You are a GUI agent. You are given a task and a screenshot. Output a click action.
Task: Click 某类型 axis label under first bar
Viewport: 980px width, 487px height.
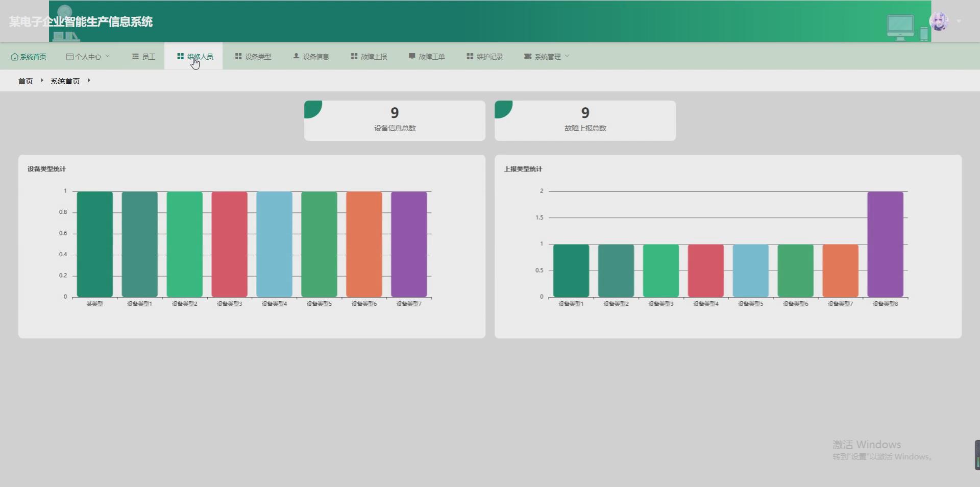click(95, 304)
